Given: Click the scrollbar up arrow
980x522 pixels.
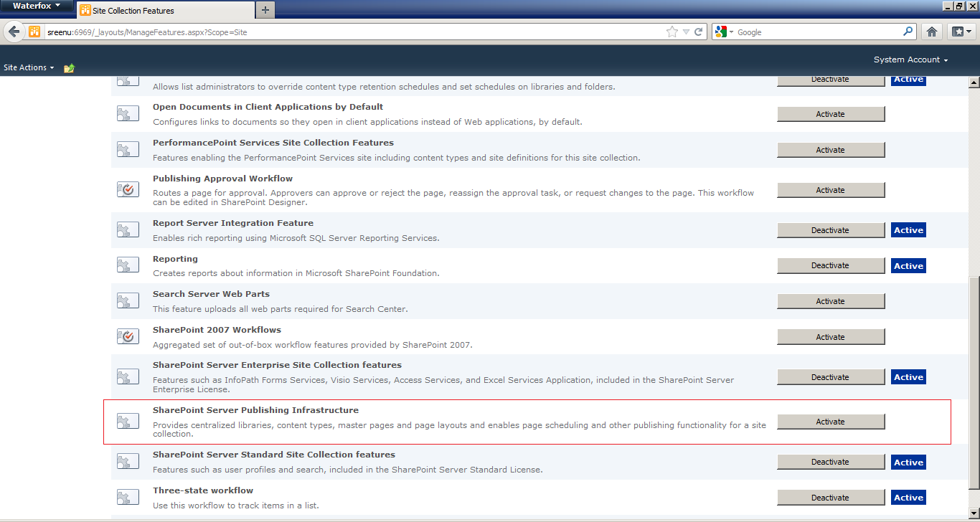Looking at the screenshot, I should point(974,82).
